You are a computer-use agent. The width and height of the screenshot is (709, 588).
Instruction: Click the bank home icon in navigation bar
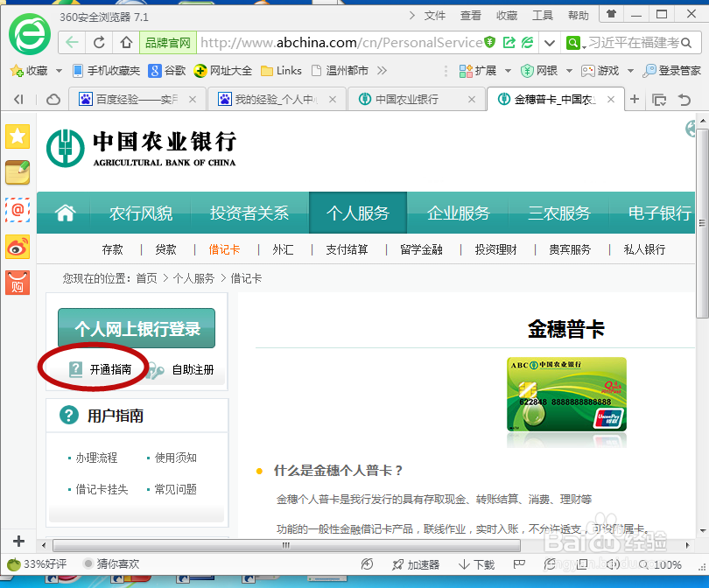tap(65, 213)
